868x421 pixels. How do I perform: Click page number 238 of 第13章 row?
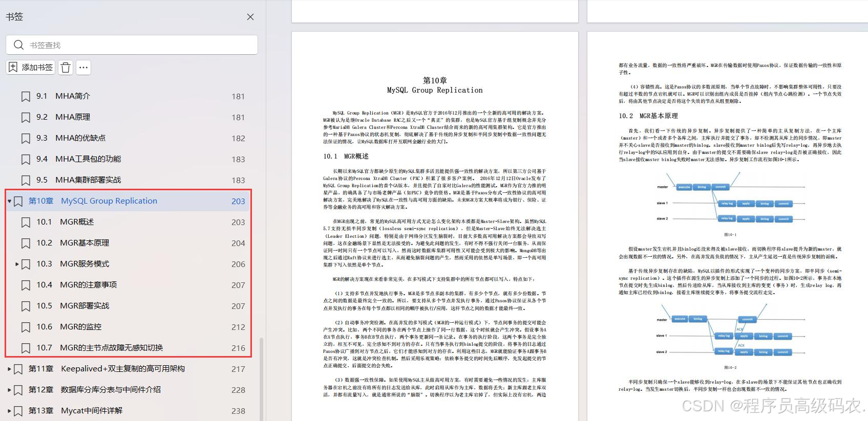coord(238,411)
